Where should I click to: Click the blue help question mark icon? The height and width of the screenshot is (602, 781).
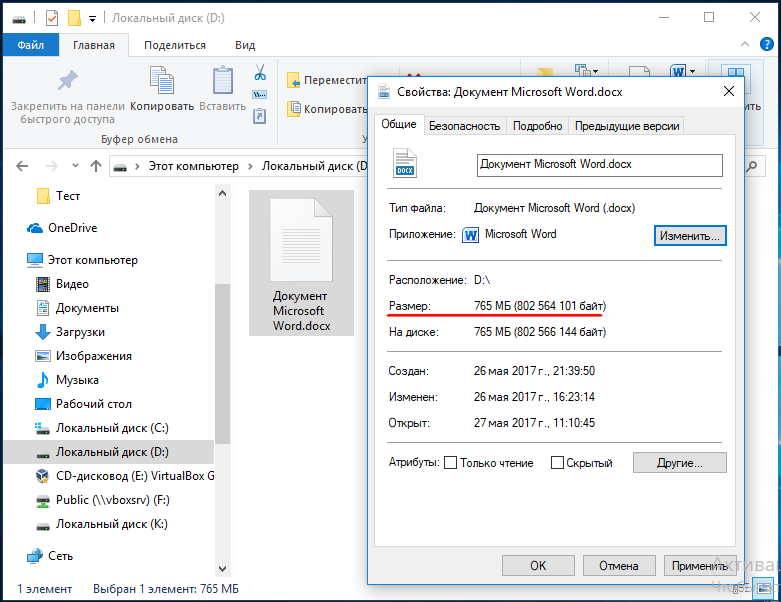click(x=767, y=44)
